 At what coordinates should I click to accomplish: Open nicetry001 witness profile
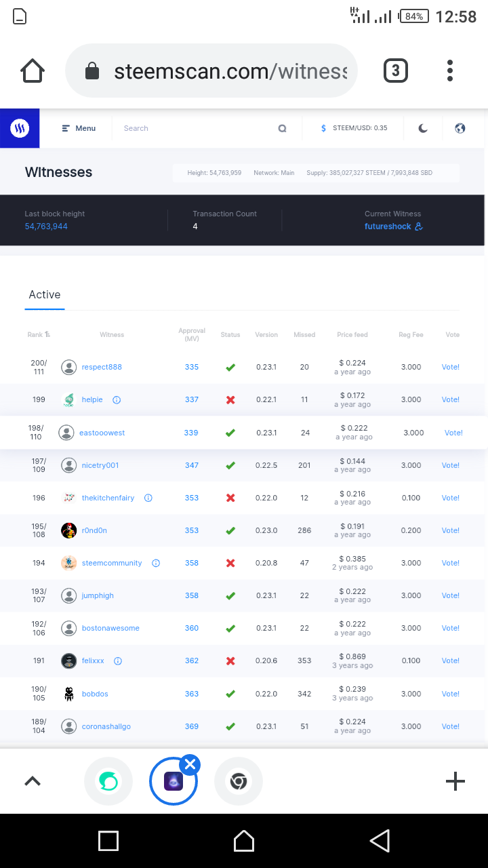[100, 465]
